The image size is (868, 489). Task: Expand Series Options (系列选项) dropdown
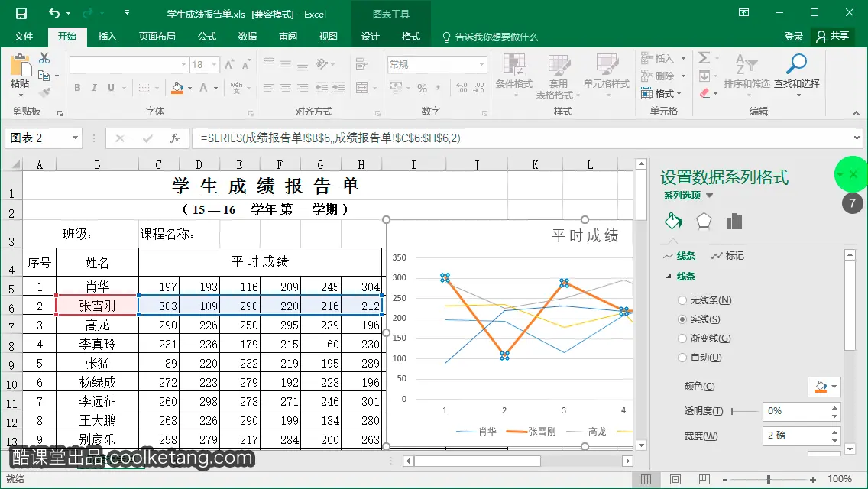coord(710,196)
